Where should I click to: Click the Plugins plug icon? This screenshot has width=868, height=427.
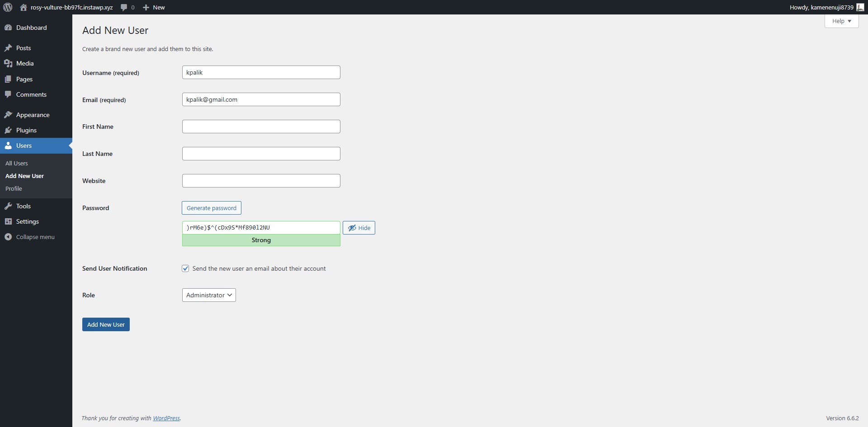(x=8, y=130)
